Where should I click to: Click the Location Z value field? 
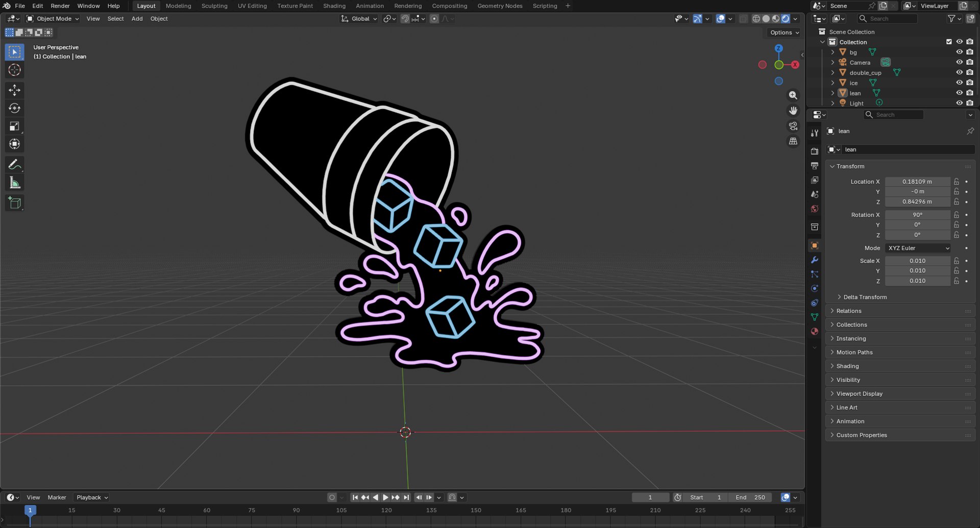(917, 202)
